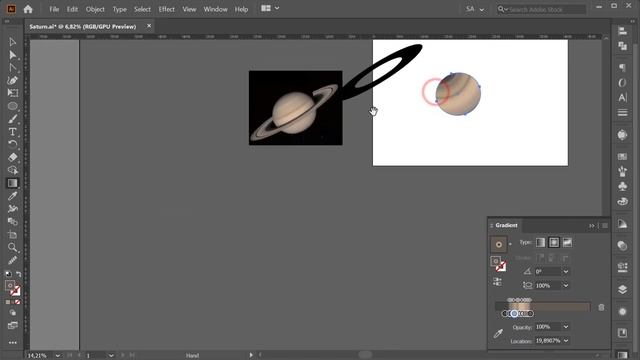The image size is (640, 360).
Task: Switch to the Saturn.ai document tab
Action: (x=82, y=27)
